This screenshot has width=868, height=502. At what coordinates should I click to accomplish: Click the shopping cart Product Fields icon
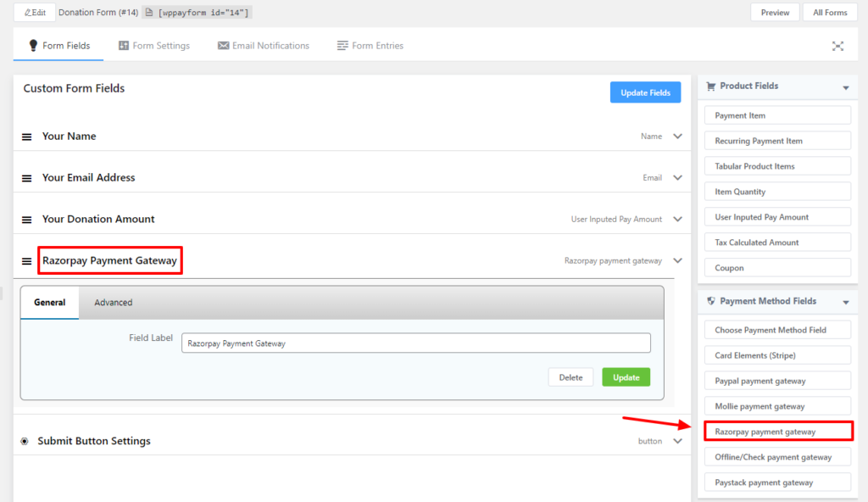click(710, 86)
